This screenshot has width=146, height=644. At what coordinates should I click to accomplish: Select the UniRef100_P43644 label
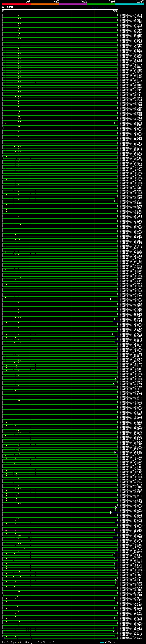(131, 100)
